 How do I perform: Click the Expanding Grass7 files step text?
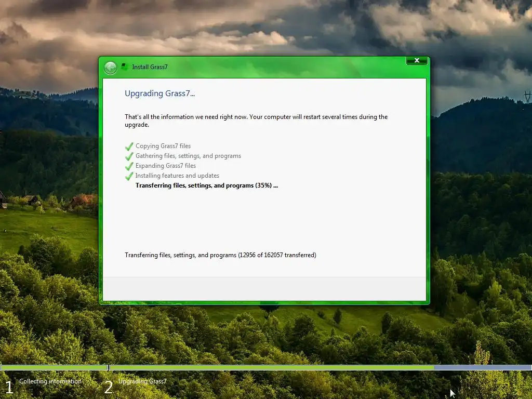166,166
